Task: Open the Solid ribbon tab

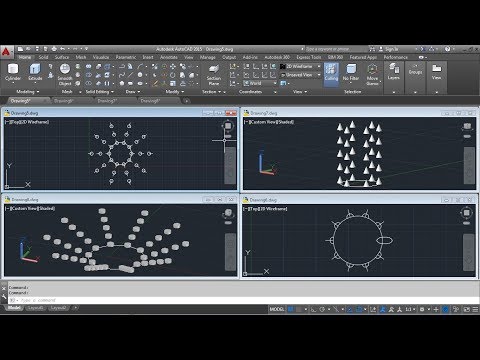Action: [44, 57]
